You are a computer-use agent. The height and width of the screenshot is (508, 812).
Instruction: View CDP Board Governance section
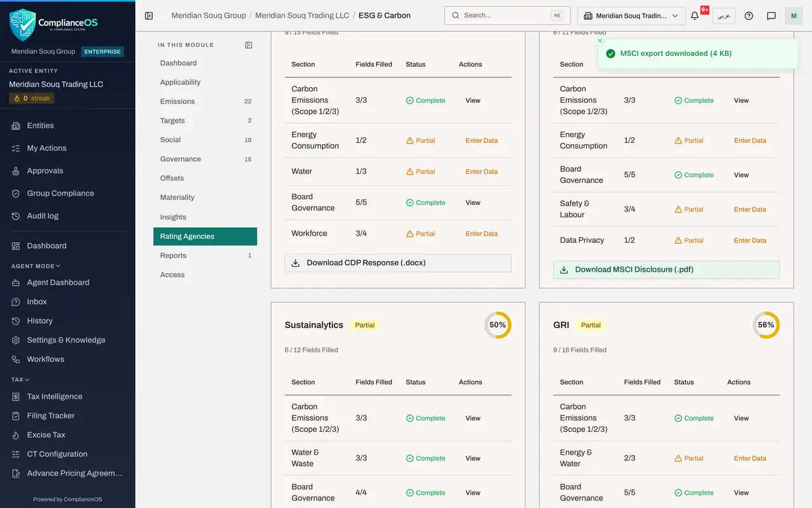(473, 203)
